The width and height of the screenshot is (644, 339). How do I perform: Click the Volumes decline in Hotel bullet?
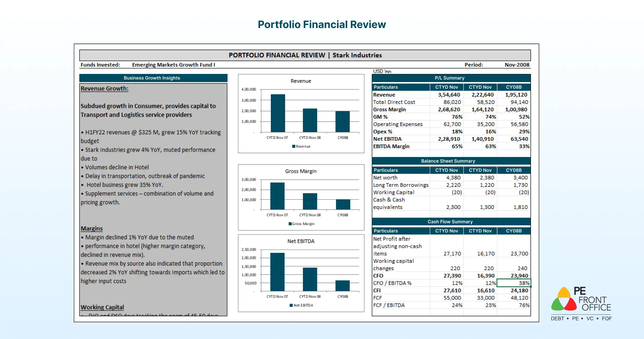(x=115, y=167)
